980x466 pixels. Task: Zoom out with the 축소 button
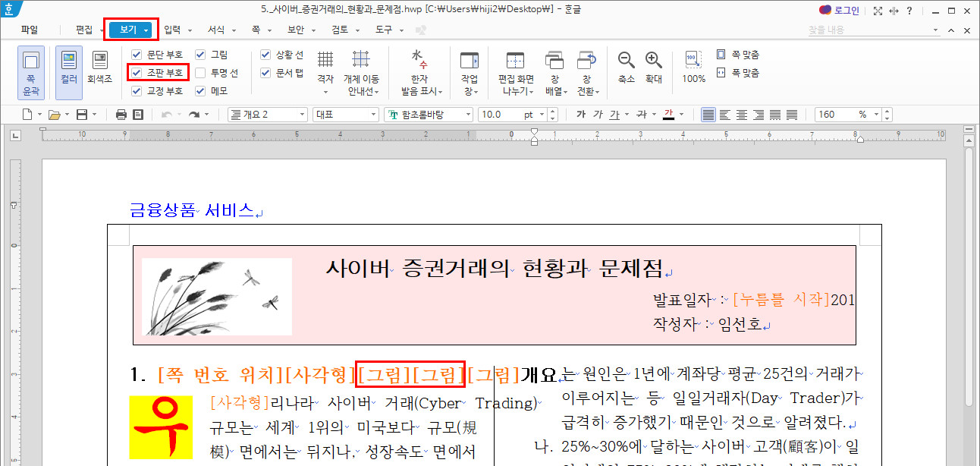pyautogui.click(x=627, y=67)
